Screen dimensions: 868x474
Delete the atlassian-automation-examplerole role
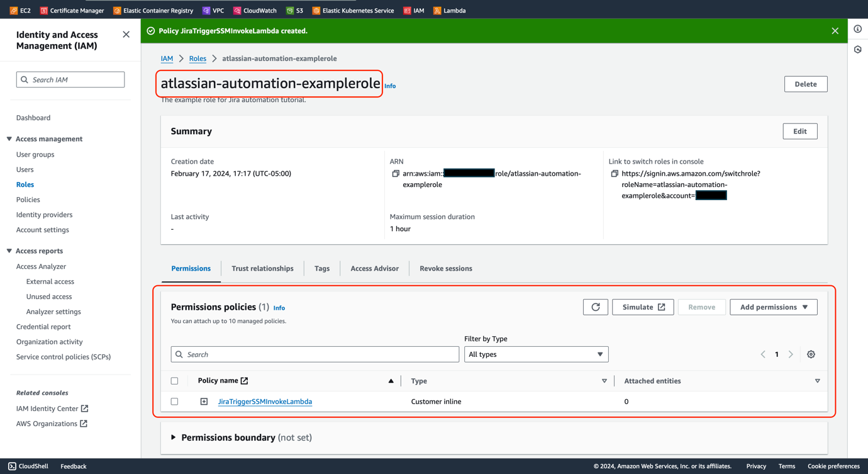[x=806, y=84]
